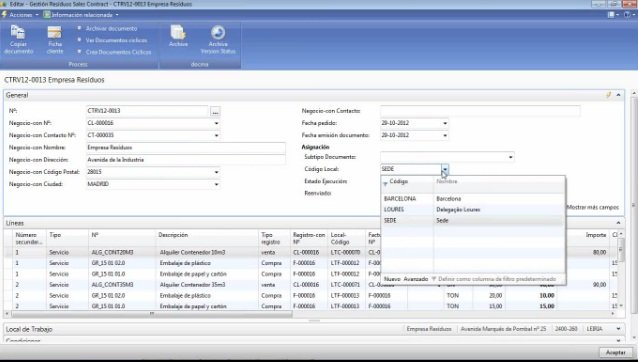
Task: Click Mostrar más campos link
Action: pyautogui.click(x=593, y=207)
